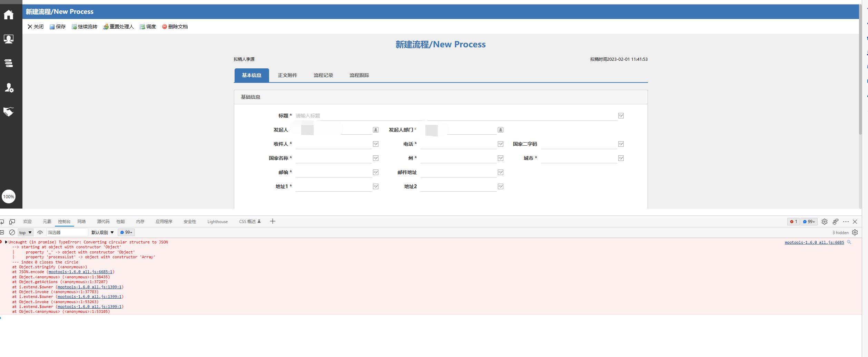
Task: Click the plus icon to add DevTools tab
Action: [x=273, y=221]
